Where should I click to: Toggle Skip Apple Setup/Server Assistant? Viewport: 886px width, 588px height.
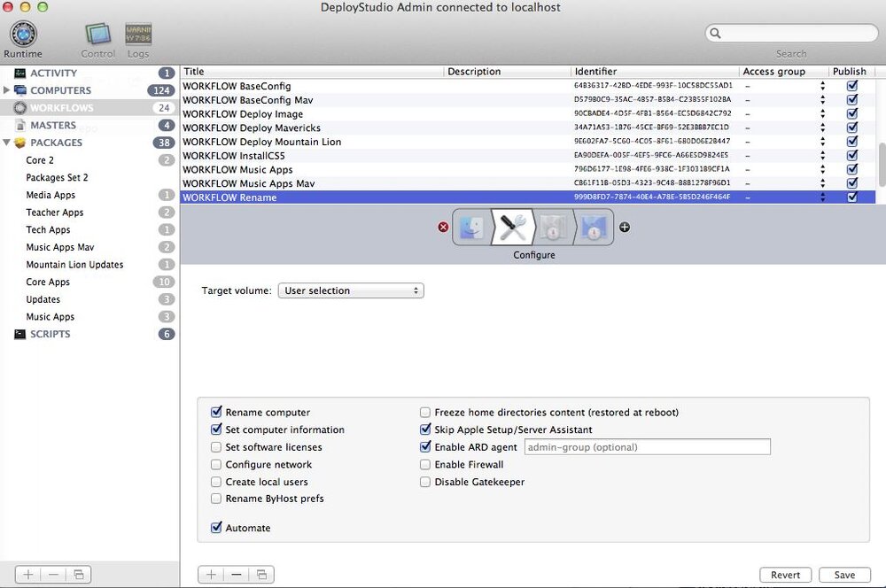[x=425, y=429]
